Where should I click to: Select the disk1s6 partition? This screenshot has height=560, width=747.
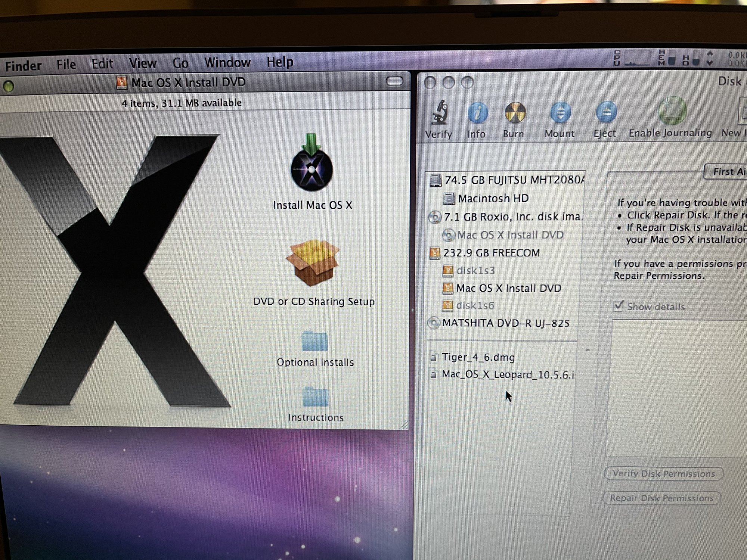click(x=468, y=306)
